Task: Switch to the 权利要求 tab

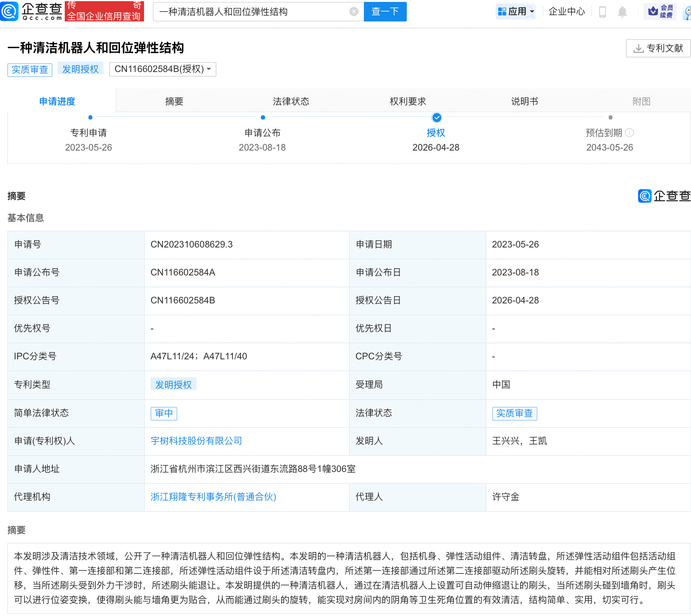Action: [407, 101]
